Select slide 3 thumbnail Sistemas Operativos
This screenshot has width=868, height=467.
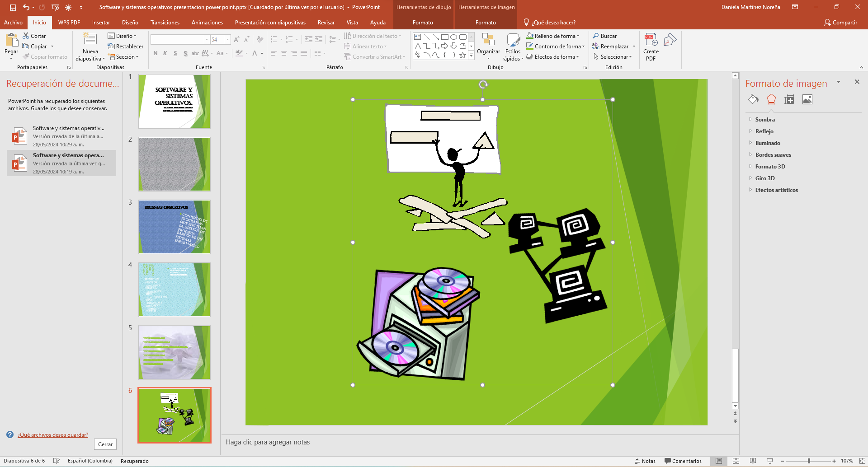pyautogui.click(x=174, y=227)
